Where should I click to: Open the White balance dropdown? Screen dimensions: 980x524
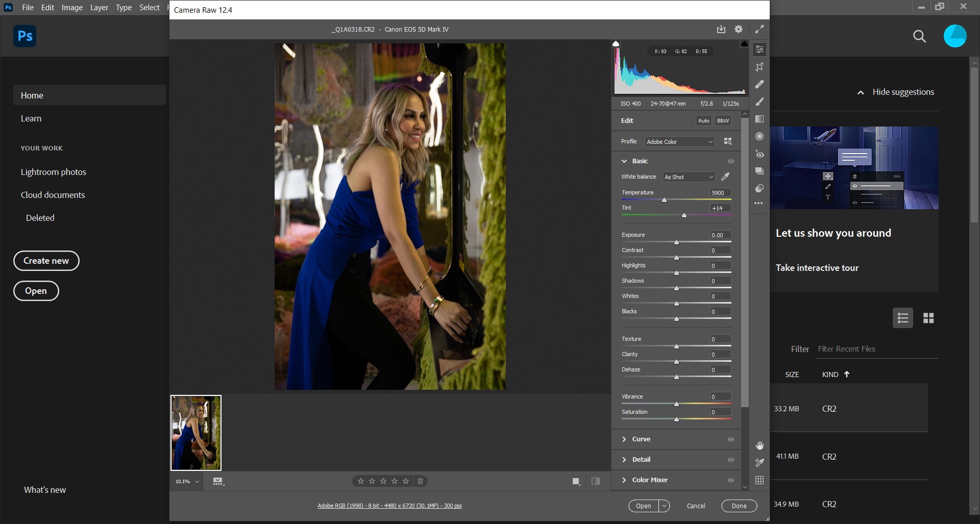coord(689,177)
